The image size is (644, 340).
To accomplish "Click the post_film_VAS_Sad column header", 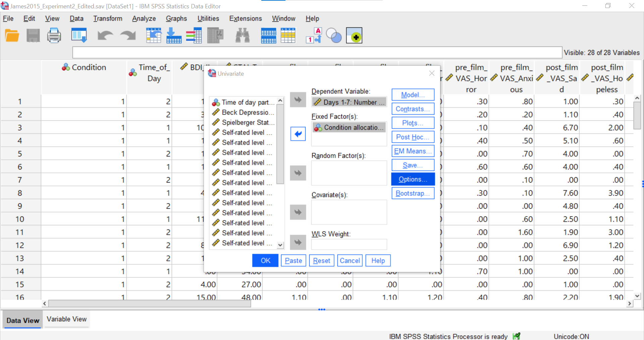I will click(557, 77).
